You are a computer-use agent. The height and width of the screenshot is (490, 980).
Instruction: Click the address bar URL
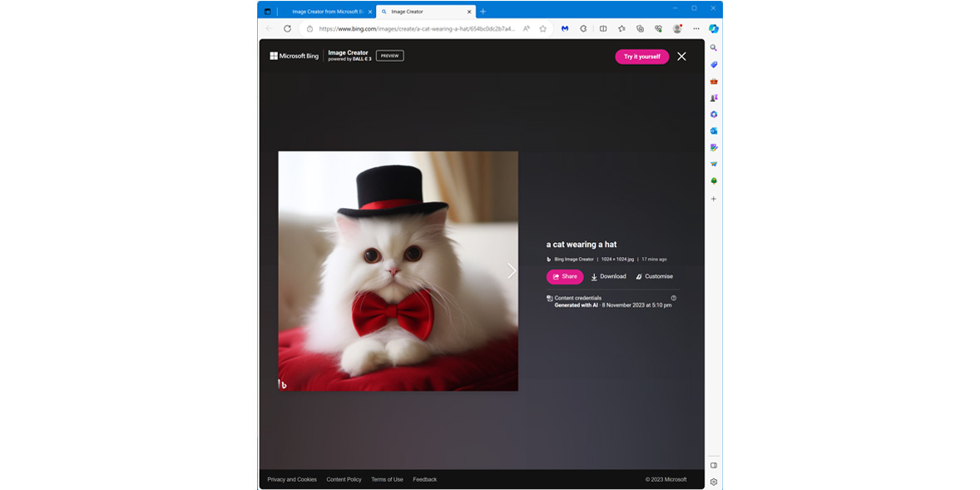coord(417,28)
